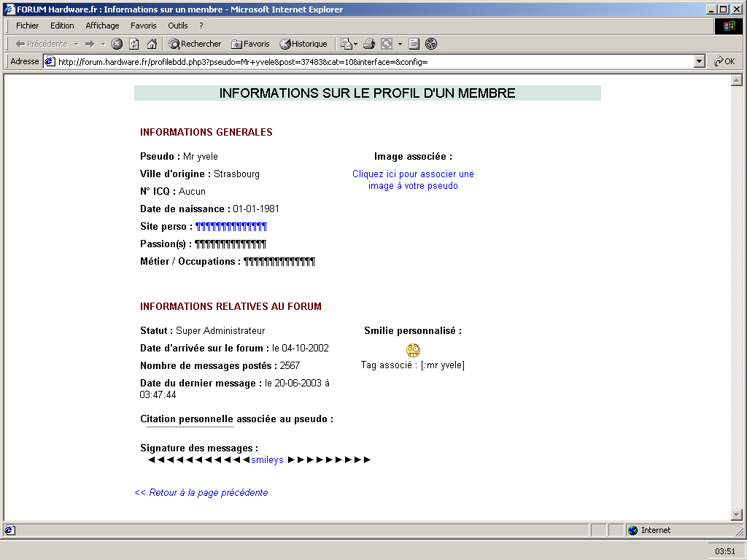Click the 'Strasbourg' city text
Screen dimensions: 747x560
point(237,174)
